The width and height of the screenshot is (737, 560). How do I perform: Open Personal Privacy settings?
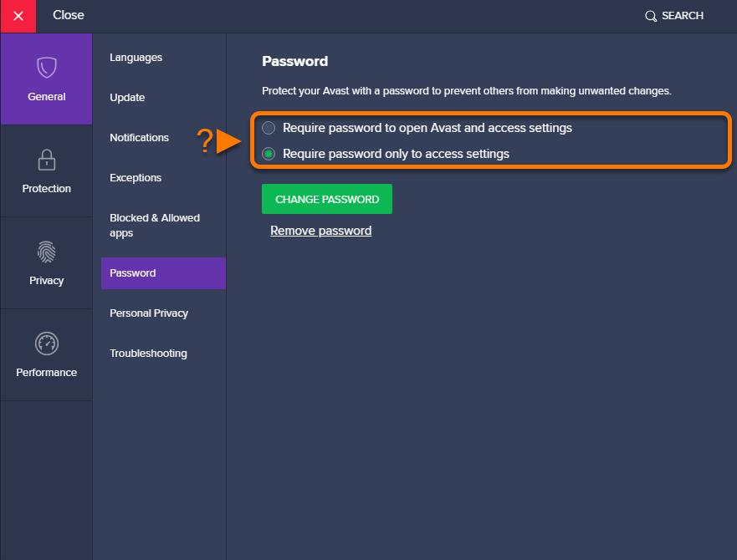[x=149, y=313]
